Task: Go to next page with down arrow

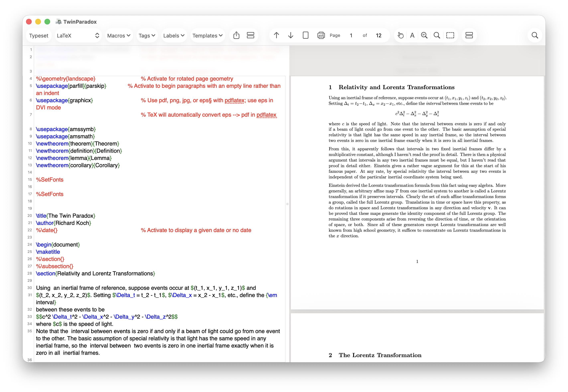Action: click(290, 35)
